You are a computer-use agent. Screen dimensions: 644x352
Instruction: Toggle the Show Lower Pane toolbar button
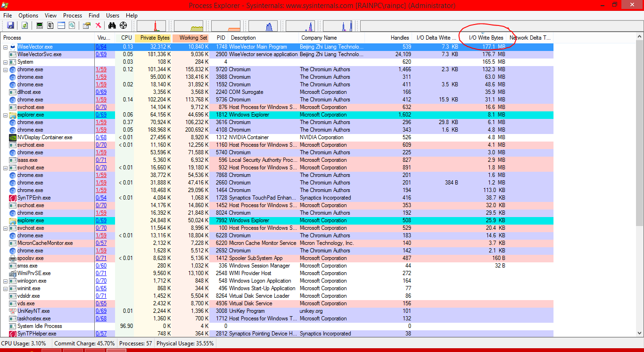(61, 25)
